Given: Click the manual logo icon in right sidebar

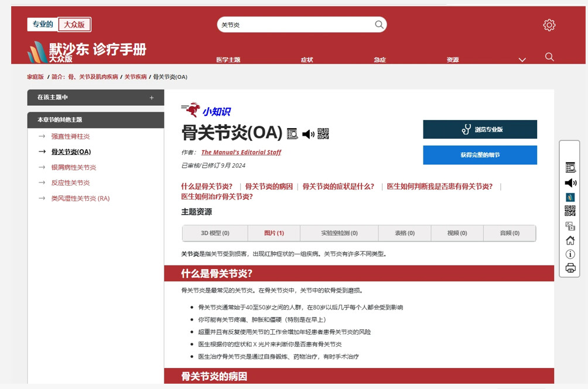Looking at the screenshot, I should pos(570,197).
